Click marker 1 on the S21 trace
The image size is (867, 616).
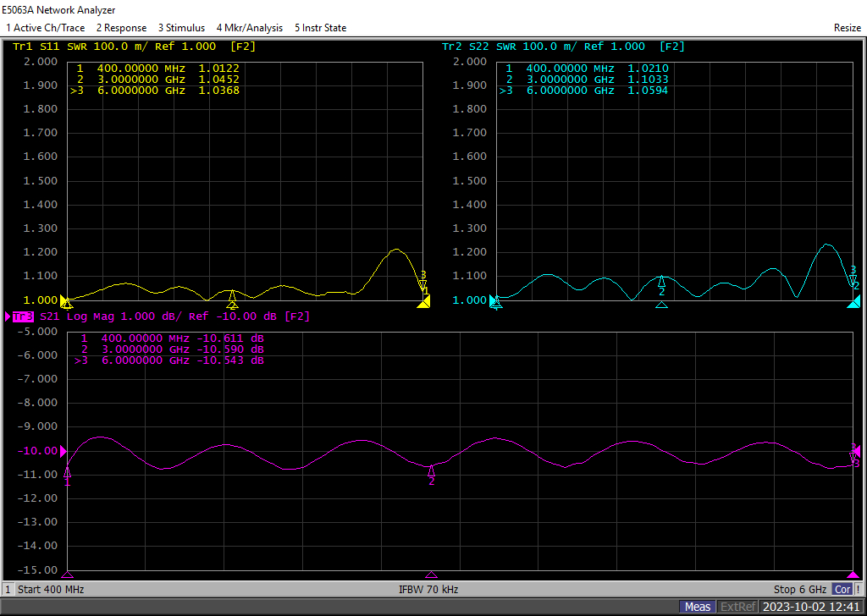[x=68, y=472]
